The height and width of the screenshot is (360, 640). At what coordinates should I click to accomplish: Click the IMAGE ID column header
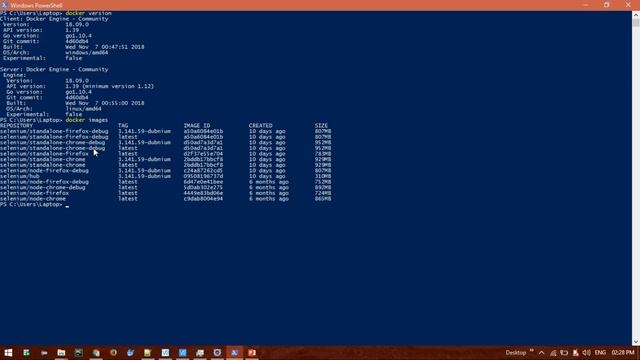coord(197,126)
